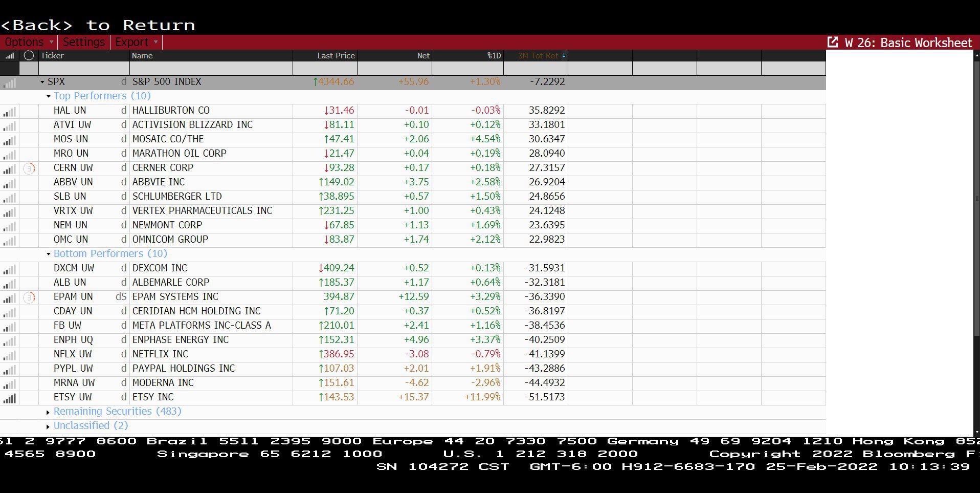Click the Bottom Performers (10) link
This screenshot has width=980, height=493.
[110, 253]
